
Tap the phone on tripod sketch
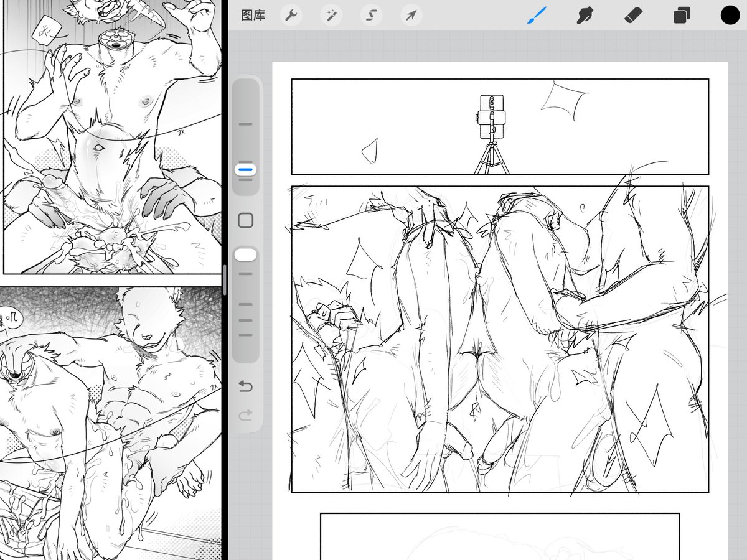[x=492, y=134]
